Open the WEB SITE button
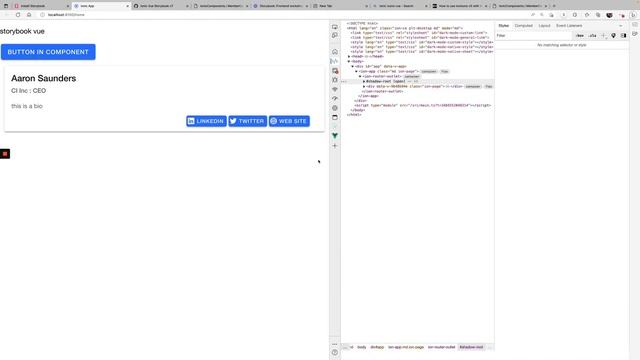Viewport: 640px width, 360px height. click(289, 121)
